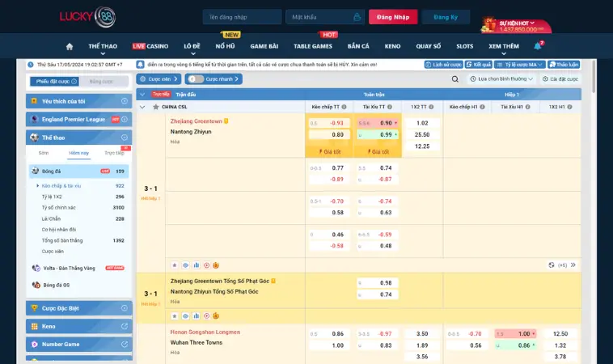Viewport: 613px width, 364px height.
Task: Open Lựa chọn bình thường dropdown
Action: click(501, 79)
